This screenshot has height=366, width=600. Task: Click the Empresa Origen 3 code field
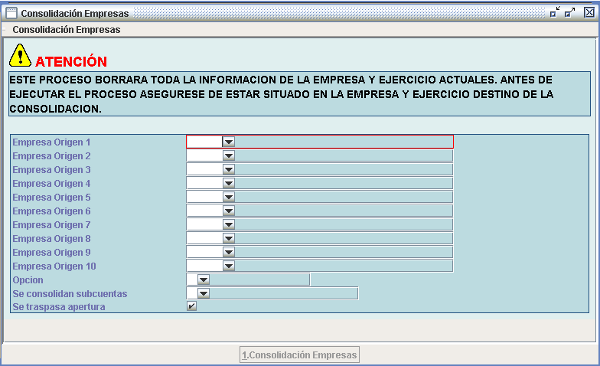click(x=205, y=170)
